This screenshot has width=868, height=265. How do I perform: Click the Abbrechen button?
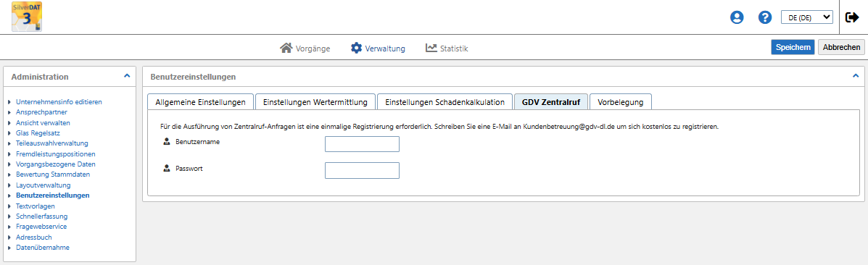click(x=841, y=48)
